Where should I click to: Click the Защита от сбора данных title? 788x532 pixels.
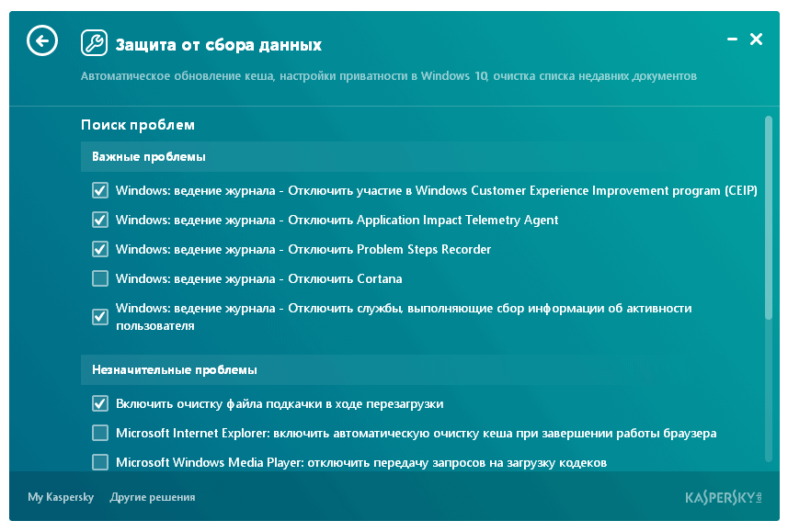218,44
